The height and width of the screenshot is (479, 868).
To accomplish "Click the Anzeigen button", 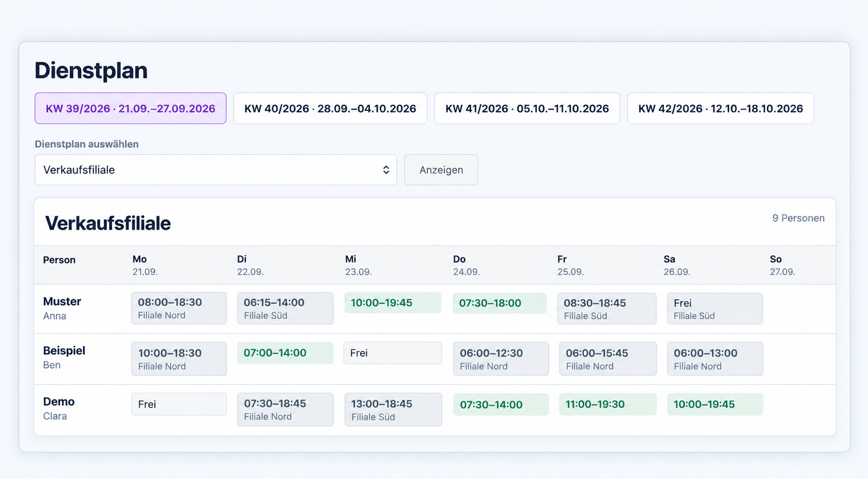I will (x=441, y=170).
